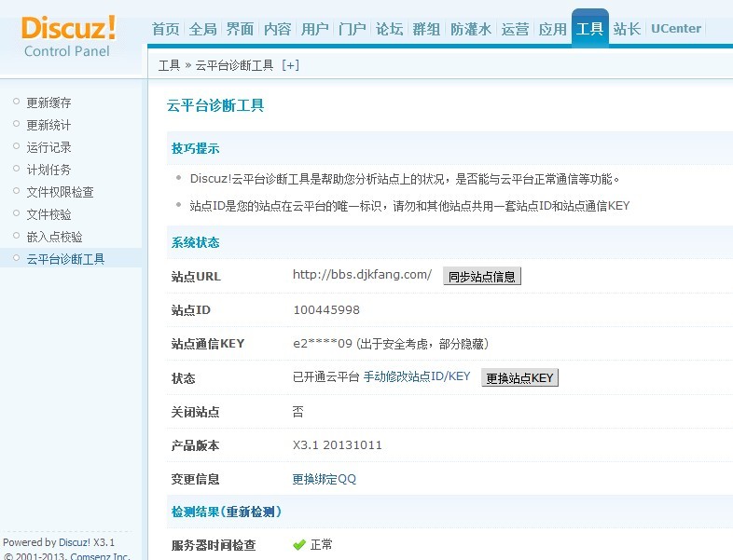
Task: Click the 更换站点KEY button
Action: click(519, 377)
